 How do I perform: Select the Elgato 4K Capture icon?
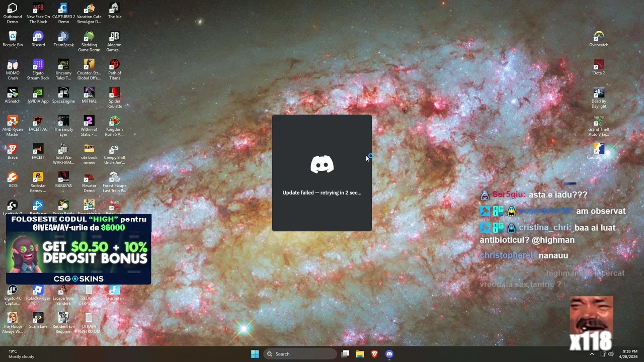13,295
